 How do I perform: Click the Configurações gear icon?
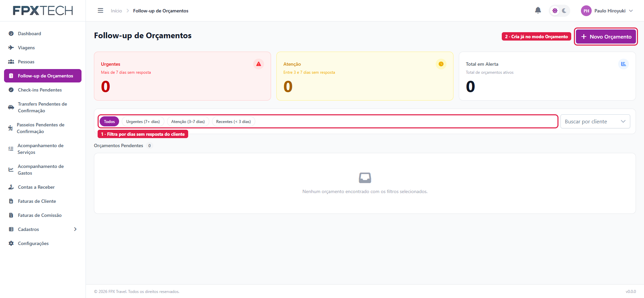tap(11, 243)
